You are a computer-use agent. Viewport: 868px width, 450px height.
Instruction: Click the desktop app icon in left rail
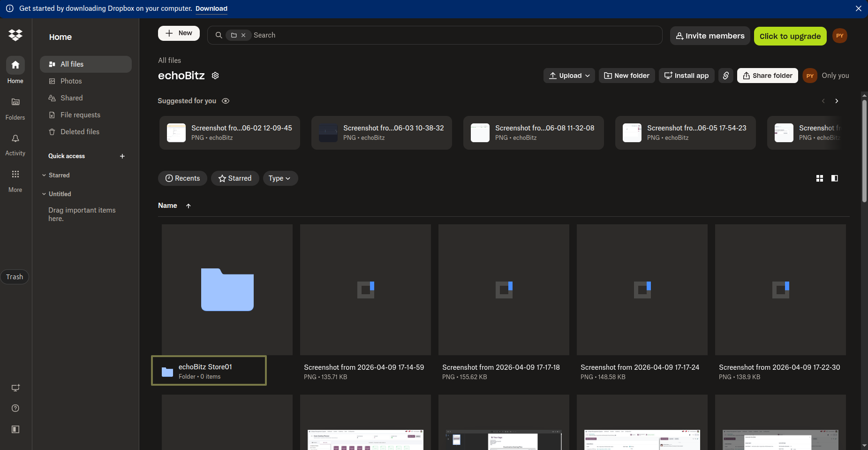click(x=15, y=388)
